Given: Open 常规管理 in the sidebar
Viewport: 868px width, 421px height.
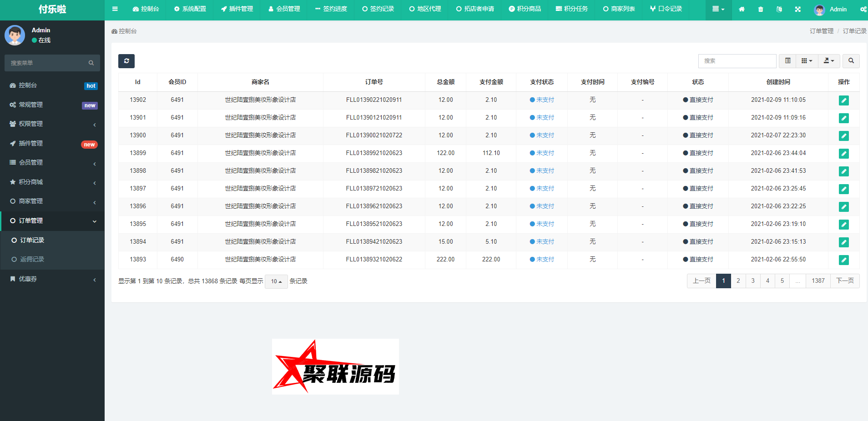Looking at the screenshot, I should pyautogui.click(x=52, y=105).
